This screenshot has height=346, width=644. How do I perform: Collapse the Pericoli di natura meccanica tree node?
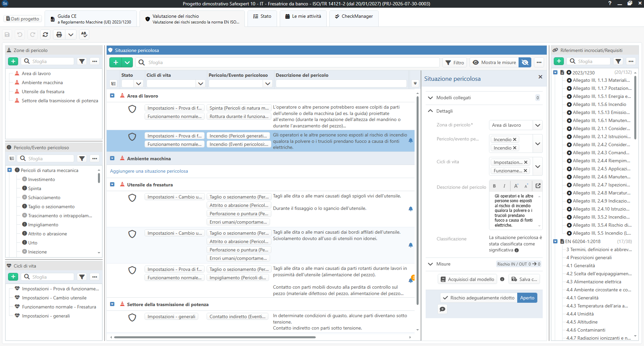[x=10, y=170]
